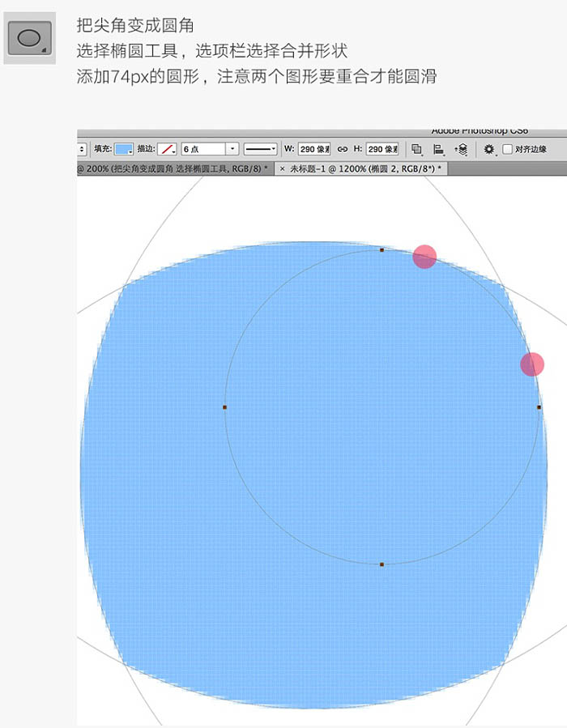This screenshot has height=728, width=567.
Task: Open the fill color swatch
Action: pyautogui.click(x=124, y=149)
